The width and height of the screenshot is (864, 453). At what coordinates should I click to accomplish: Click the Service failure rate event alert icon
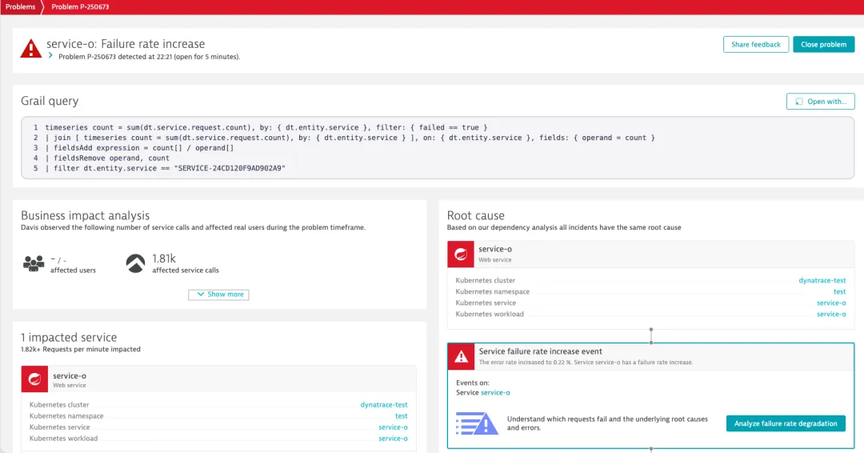pos(461,357)
